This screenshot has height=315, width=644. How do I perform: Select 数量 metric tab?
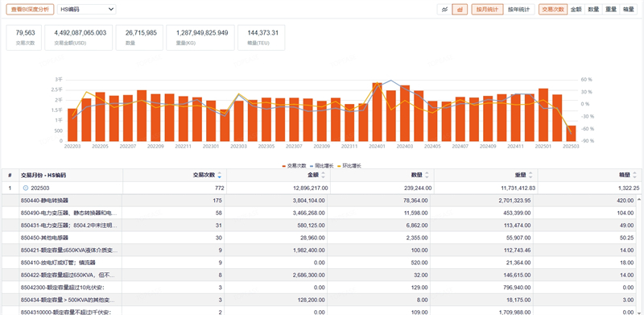click(x=593, y=10)
